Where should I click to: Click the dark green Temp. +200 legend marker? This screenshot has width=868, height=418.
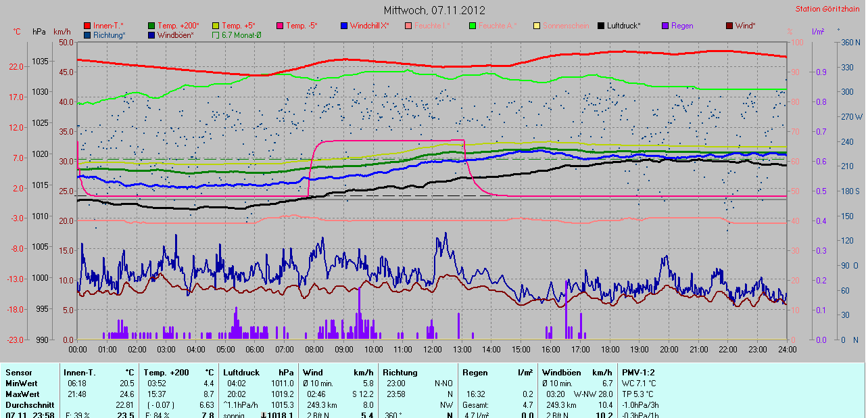[x=151, y=26]
